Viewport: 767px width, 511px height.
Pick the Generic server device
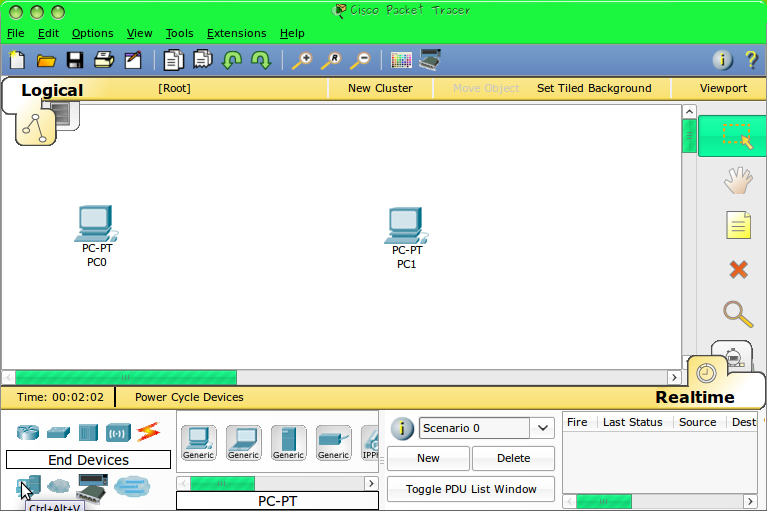289,443
